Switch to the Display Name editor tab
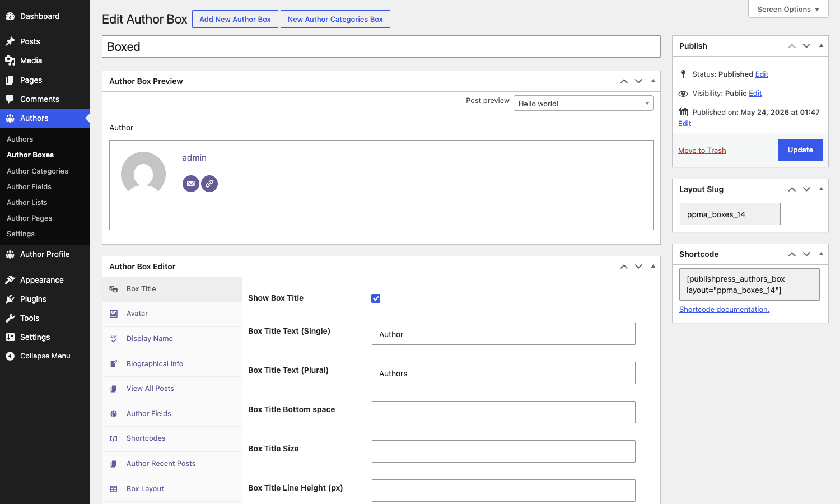 (172, 339)
